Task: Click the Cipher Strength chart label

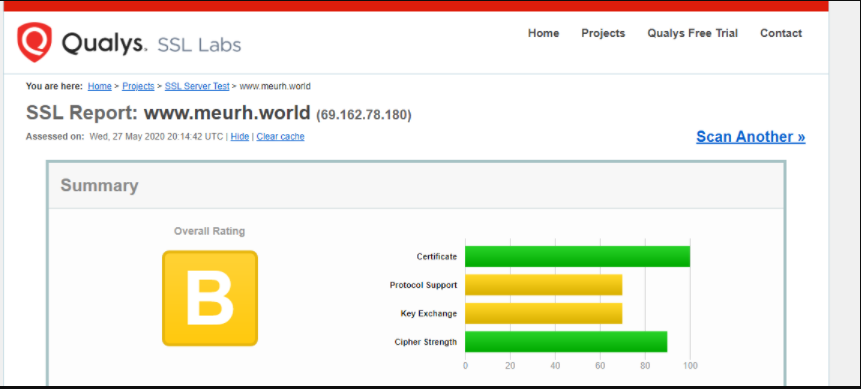Action: click(426, 342)
